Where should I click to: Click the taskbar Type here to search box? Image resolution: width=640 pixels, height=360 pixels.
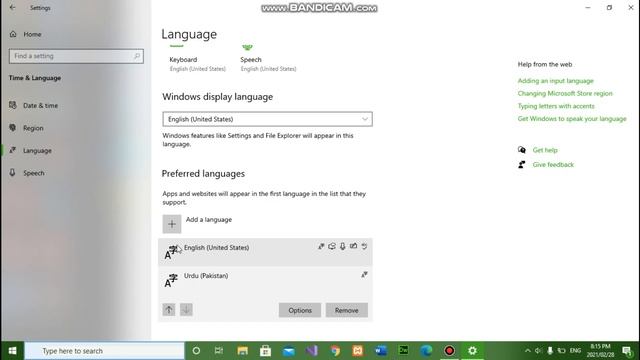click(x=104, y=351)
